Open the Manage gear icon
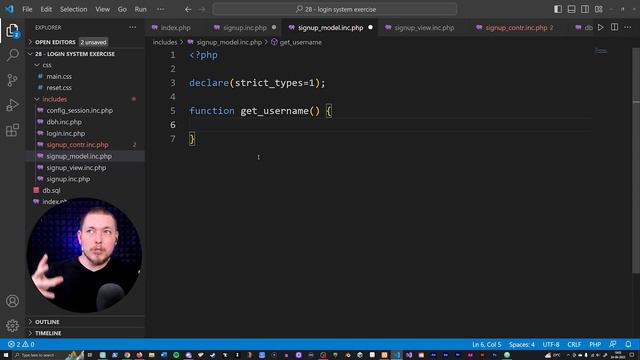The image size is (640, 360). click(x=12, y=325)
